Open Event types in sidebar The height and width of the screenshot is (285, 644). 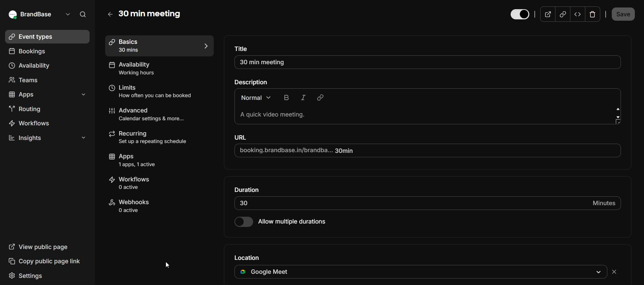click(x=47, y=37)
